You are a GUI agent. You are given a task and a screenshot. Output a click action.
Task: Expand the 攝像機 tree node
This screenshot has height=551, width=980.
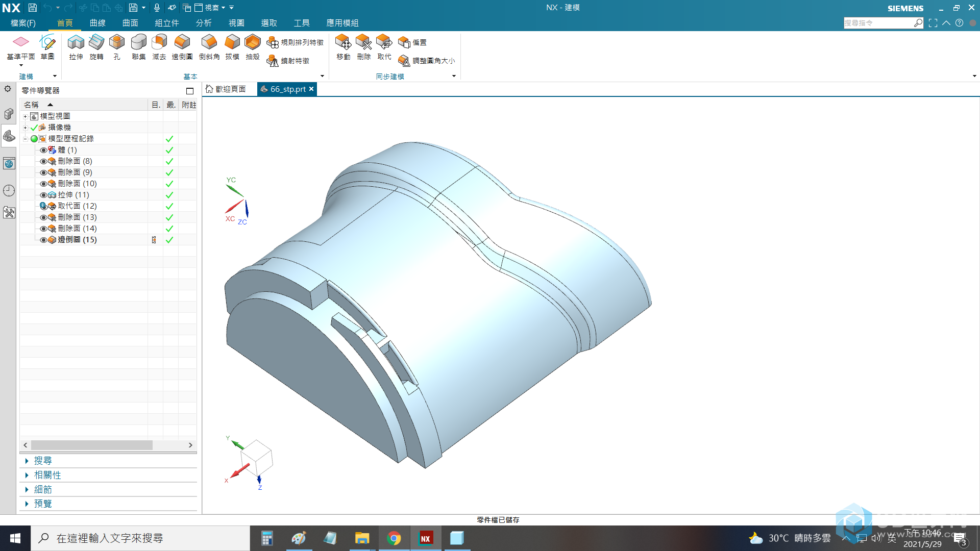click(x=25, y=128)
